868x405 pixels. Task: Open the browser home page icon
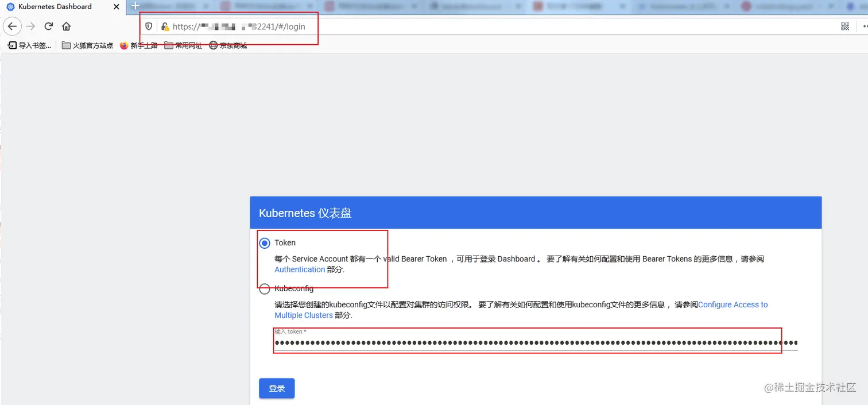[66, 26]
